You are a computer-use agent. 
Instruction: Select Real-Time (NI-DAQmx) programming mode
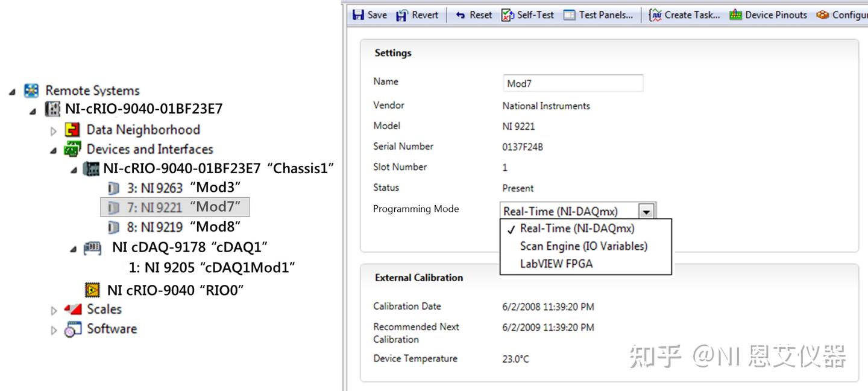577,228
